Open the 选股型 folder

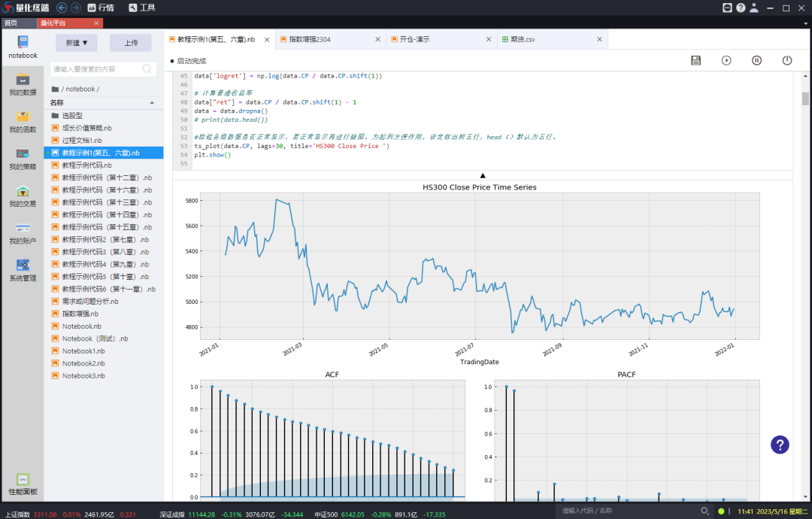click(72, 115)
